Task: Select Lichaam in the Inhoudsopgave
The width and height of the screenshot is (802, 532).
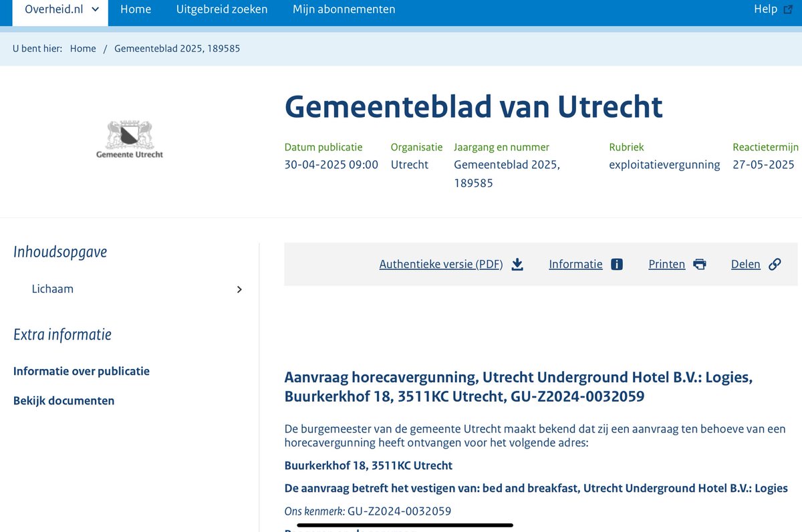Action: (53, 289)
